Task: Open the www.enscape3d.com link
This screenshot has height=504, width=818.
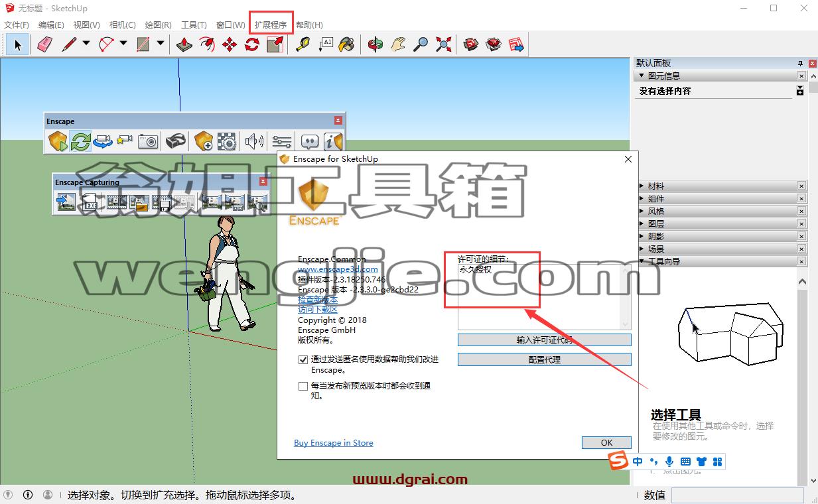Action: pyautogui.click(x=338, y=269)
